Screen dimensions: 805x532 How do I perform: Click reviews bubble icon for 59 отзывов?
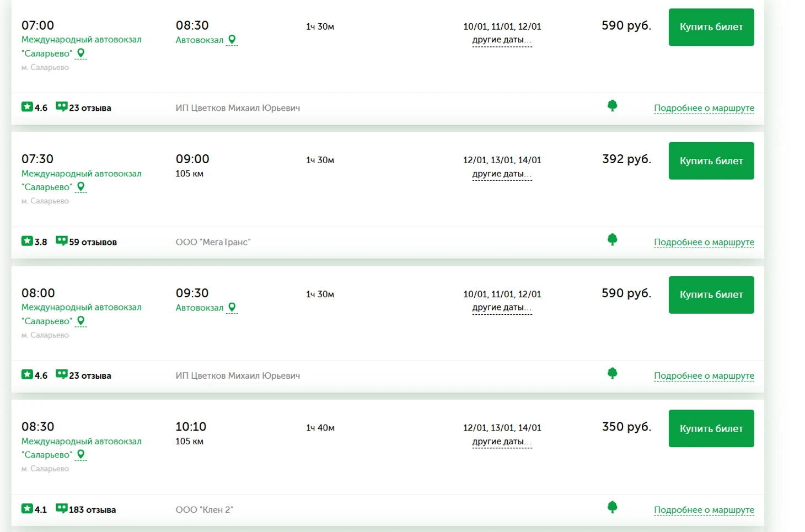(x=62, y=241)
